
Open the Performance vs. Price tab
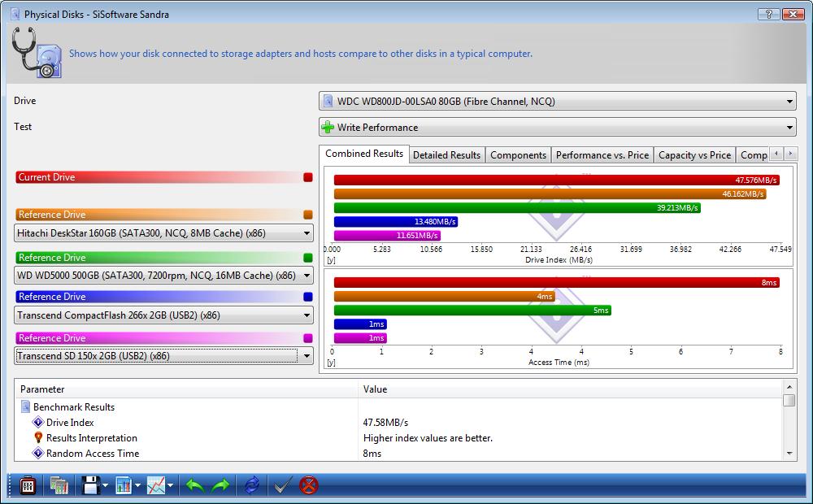(602, 155)
